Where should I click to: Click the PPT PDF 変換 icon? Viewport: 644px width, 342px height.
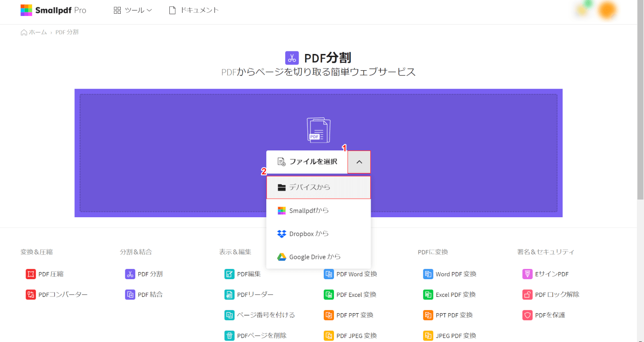coord(428,315)
